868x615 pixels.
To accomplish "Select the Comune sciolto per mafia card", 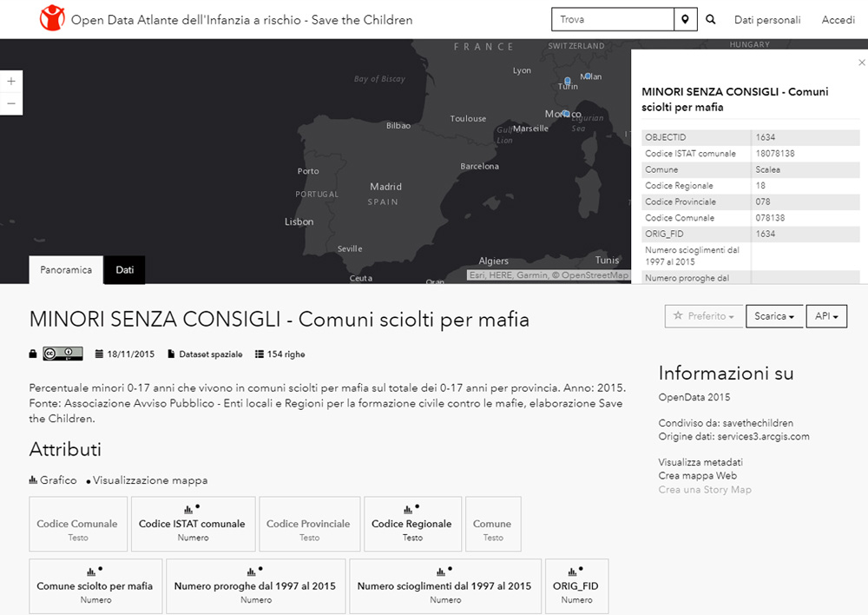I will [x=95, y=586].
